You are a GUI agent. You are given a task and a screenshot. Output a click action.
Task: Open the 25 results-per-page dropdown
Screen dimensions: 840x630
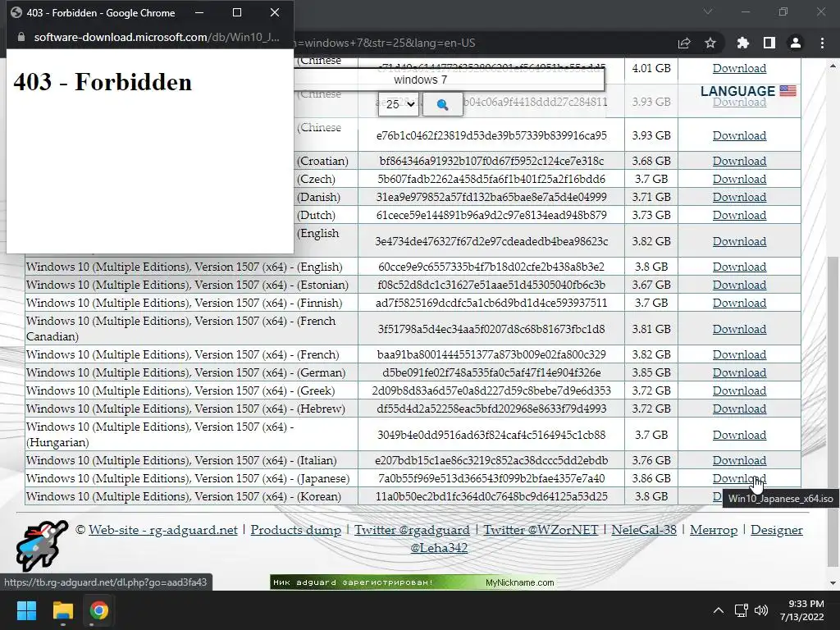[x=398, y=104]
